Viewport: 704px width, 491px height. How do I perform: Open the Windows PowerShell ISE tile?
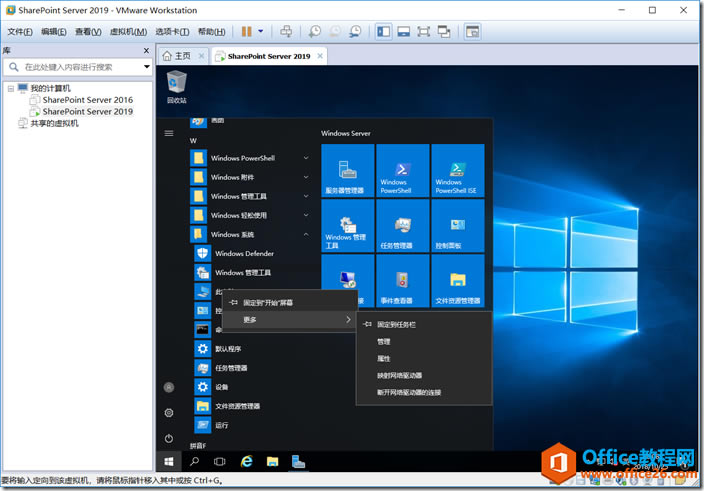pyautogui.click(x=456, y=170)
